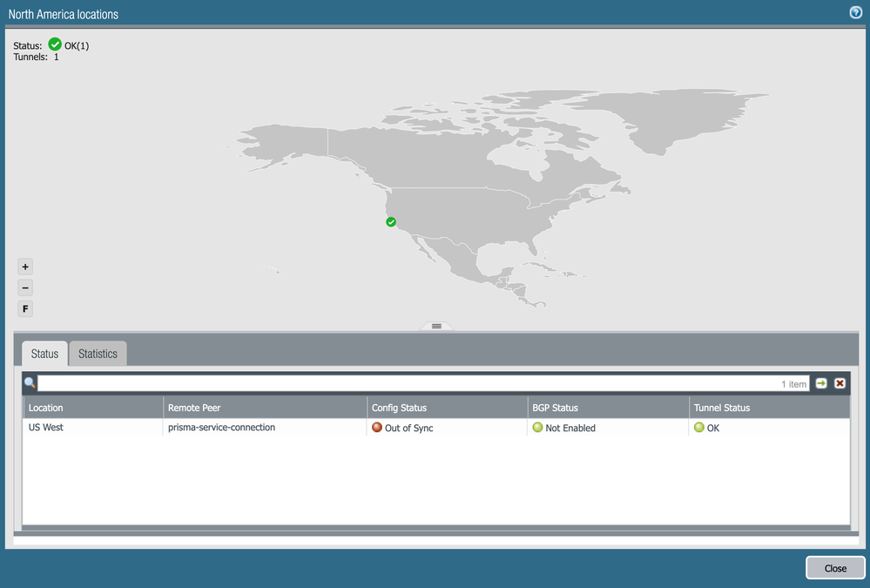Apply filter with green arrow icon

821,383
